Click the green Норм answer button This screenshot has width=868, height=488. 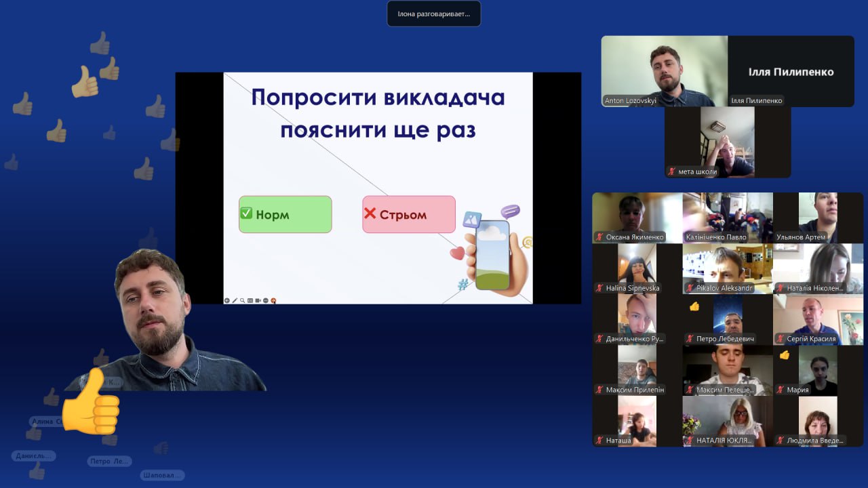pos(285,214)
